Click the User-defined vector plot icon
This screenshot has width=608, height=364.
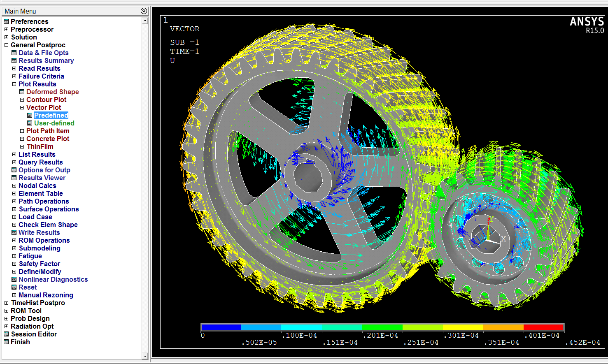[30, 123]
